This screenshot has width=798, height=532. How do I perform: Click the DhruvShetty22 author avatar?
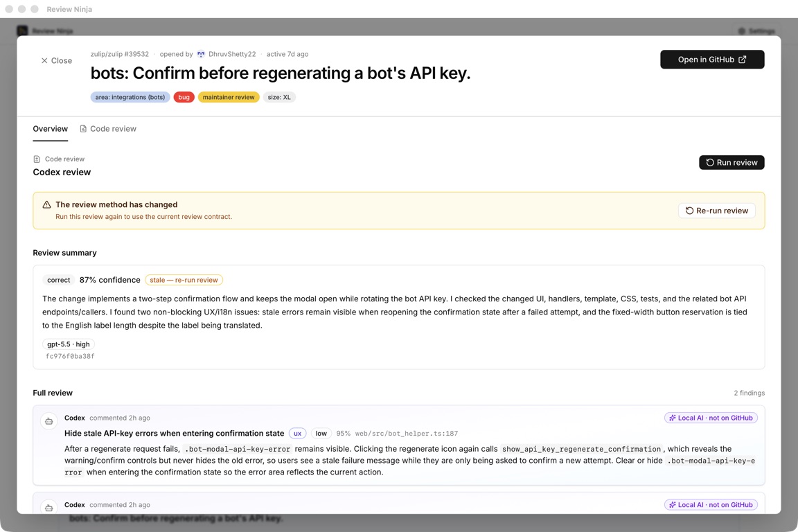[201, 54]
